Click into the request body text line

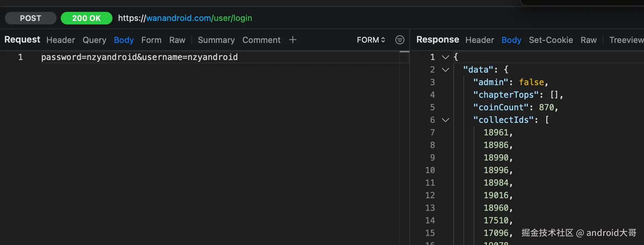(220, 57)
